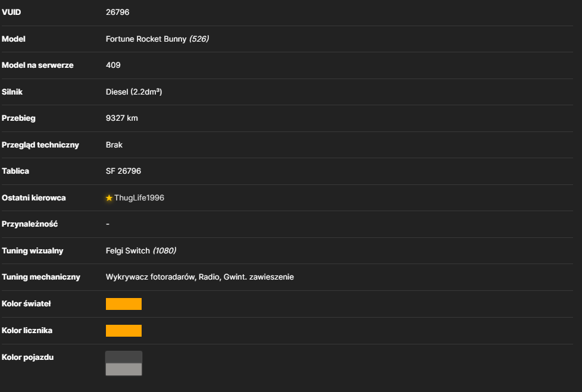The image size is (582, 392).
Task: Click the dark gray Kolor pojazdu swatch
Action: pos(124,357)
